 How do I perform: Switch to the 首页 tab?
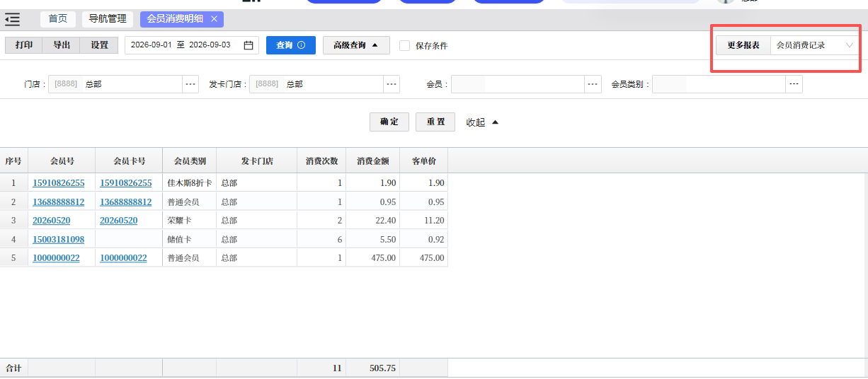coord(58,19)
